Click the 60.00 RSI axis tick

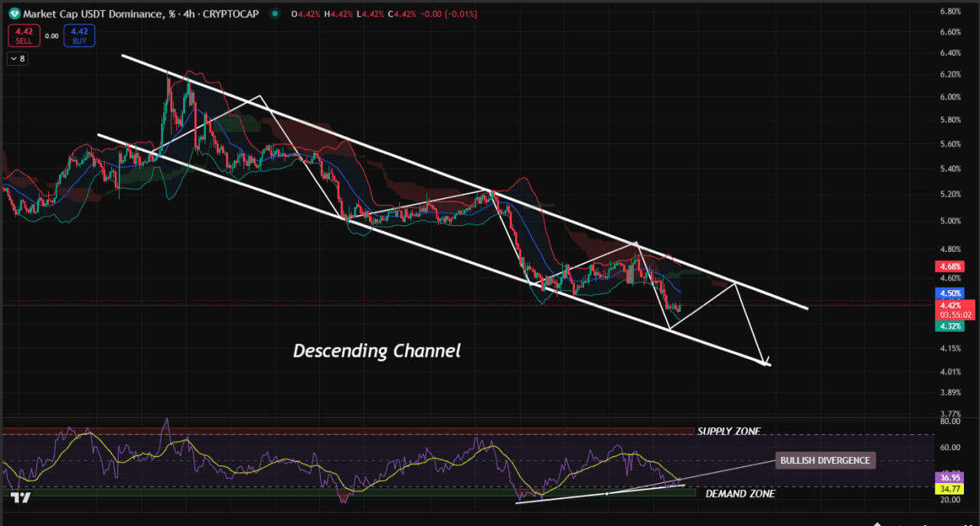(950, 447)
